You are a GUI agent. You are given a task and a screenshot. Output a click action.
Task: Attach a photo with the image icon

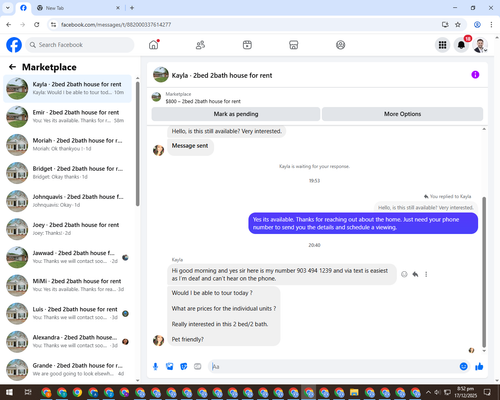[x=170, y=367]
